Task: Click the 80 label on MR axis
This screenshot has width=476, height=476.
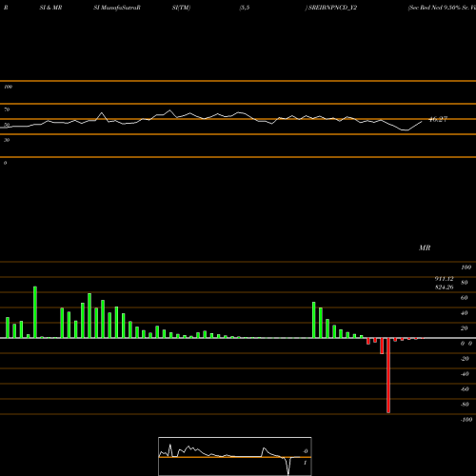Action: coord(465,283)
